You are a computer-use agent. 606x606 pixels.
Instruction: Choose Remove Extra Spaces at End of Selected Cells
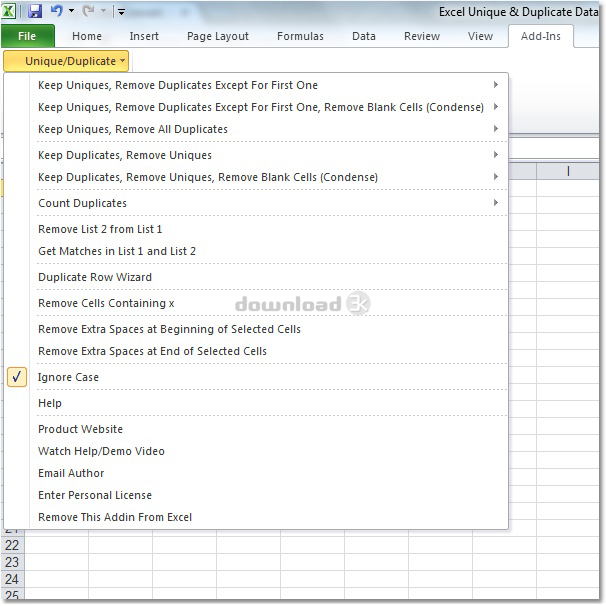[152, 351]
